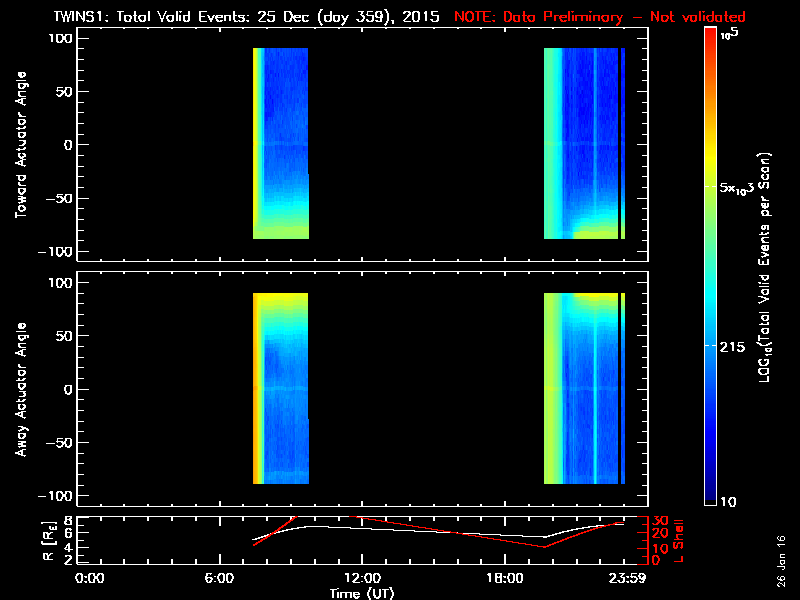Image resolution: width=800 pixels, height=600 pixels.
Task: Click the first data block in Toward panel
Action: click(281, 145)
